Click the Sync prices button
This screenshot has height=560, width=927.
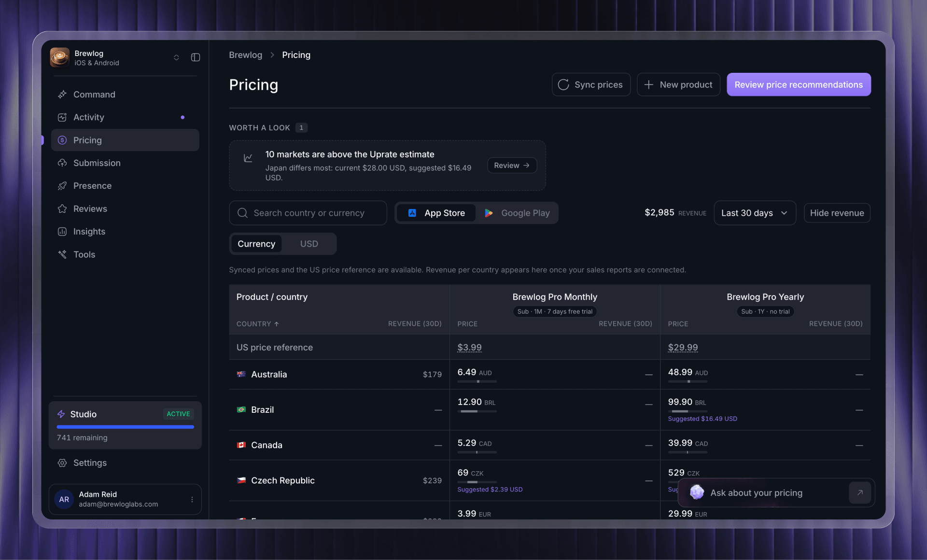591,84
